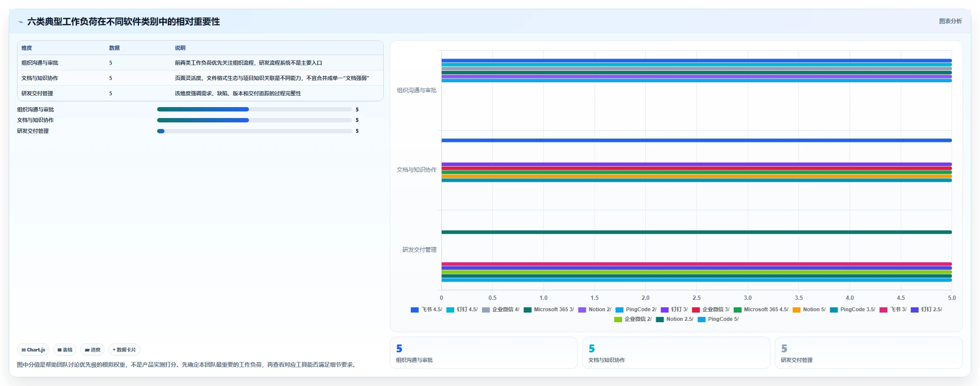Toggle the 企业微信 3/ legend series

click(x=710, y=309)
